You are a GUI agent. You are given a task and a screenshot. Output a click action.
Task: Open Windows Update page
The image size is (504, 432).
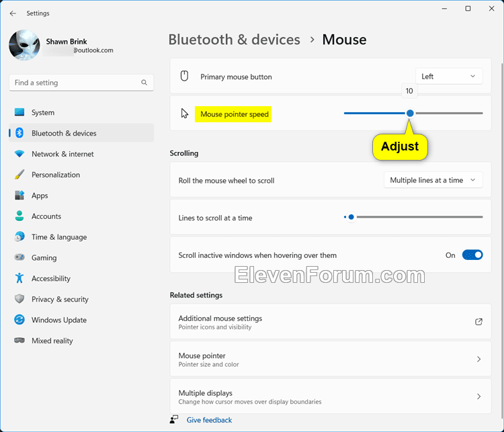pyautogui.click(x=81, y=320)
